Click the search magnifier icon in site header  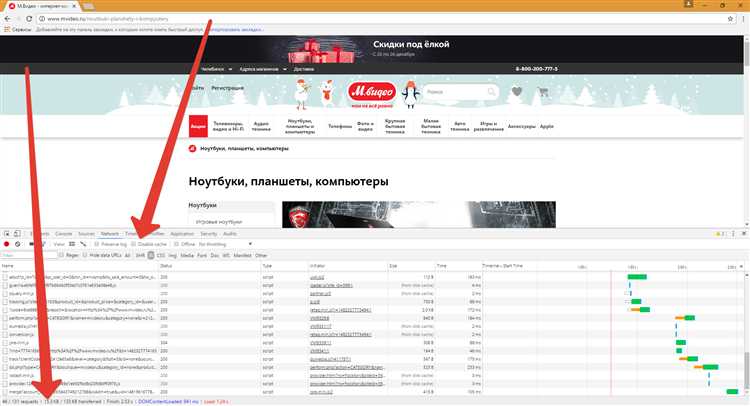(x=492, y=91)
